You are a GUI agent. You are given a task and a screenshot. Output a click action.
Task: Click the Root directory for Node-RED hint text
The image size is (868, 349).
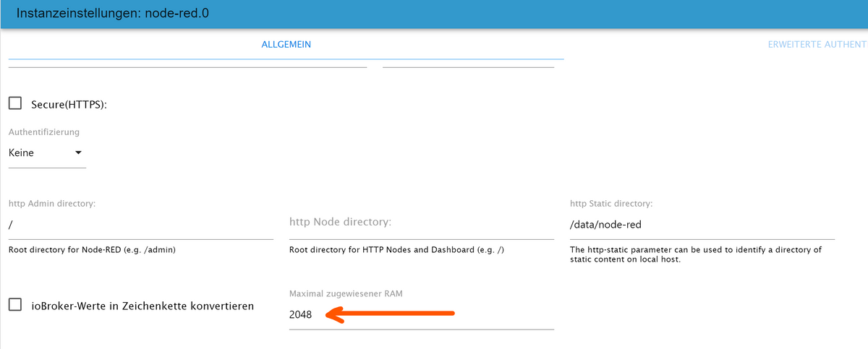pyautogui.click(x=93, y=250)
